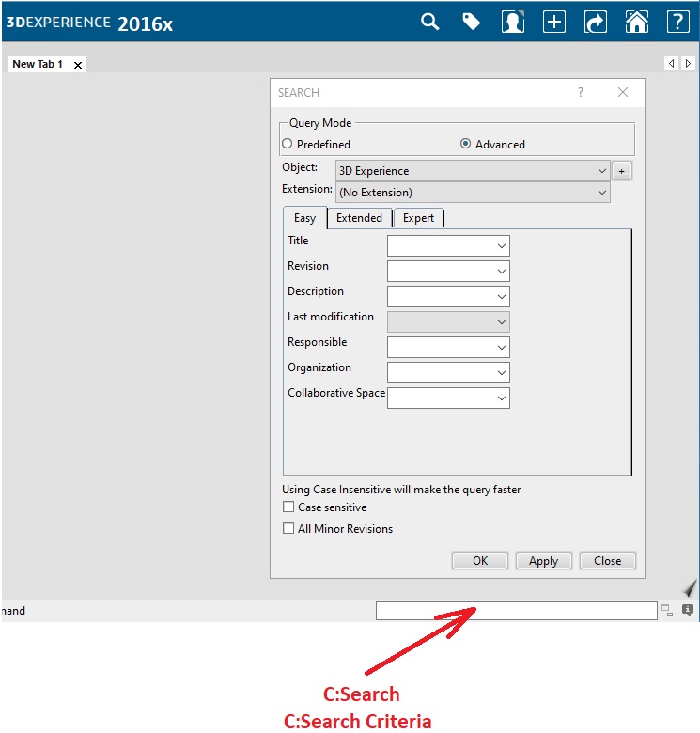Open the Collaborative Space combo box
This screenshot has height=733, width=700.
coord(448,398)
